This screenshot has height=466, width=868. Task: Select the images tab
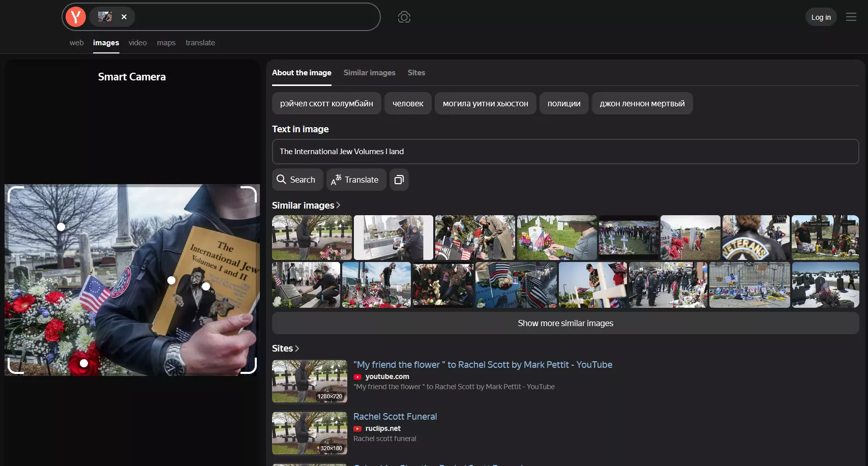click(x=106, y=43)
